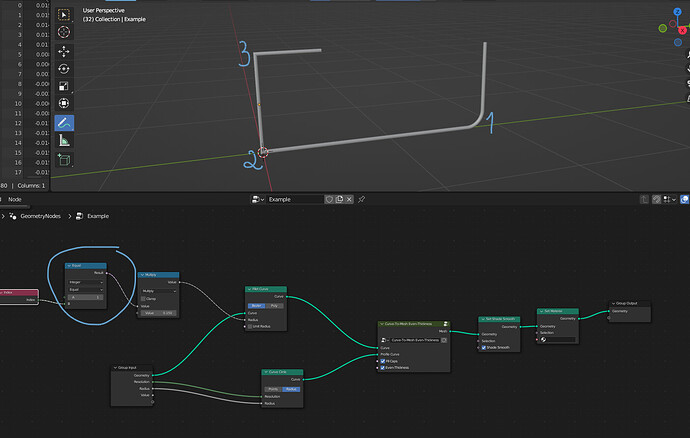This screenshot has width=690, height=438.
Task: Click the Z axis on navigation gizmo
Action: point(677,11)
